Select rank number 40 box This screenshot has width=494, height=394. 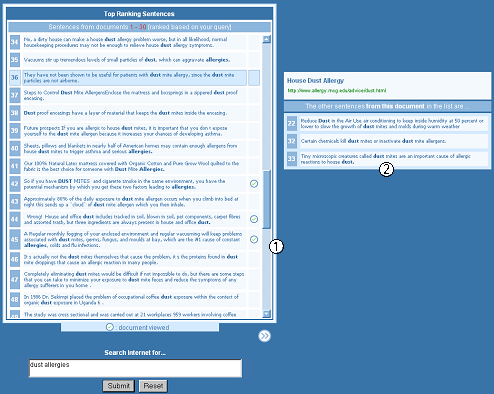(15, 148)
